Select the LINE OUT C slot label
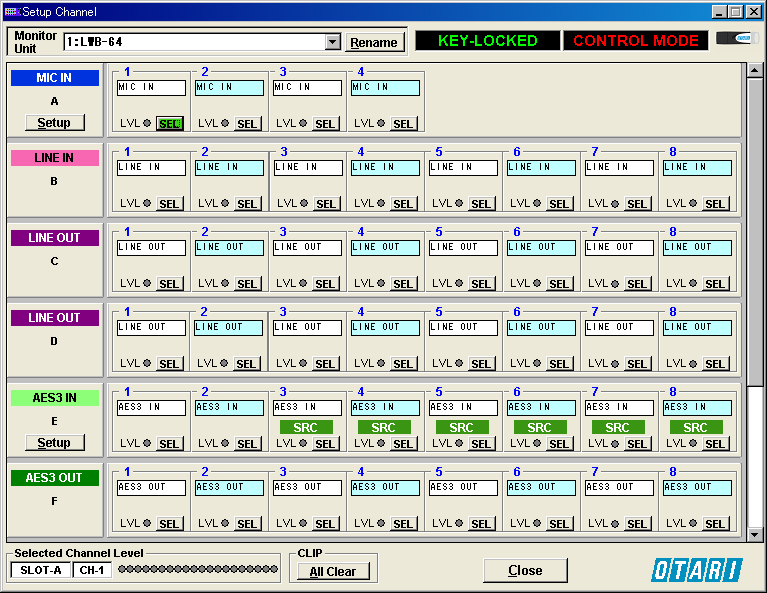 coord(55,238)
